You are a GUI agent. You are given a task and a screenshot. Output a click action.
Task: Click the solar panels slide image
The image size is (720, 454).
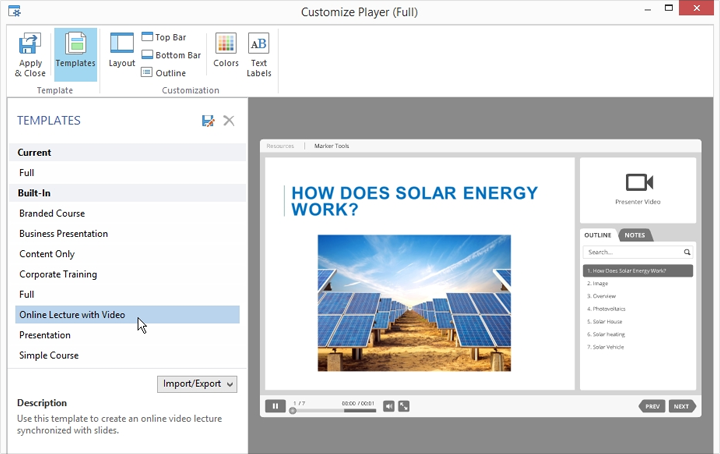tap(414, 303)
